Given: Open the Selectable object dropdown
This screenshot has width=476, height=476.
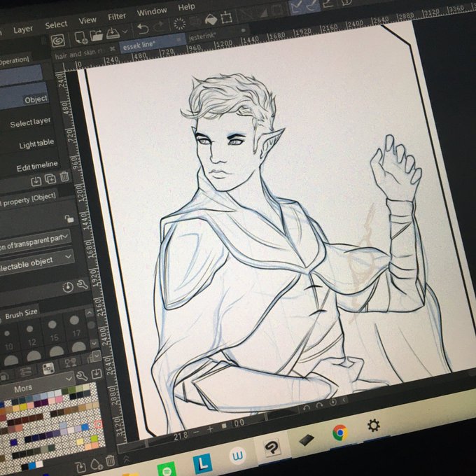Looking at the screenshot, I should click(36, 263).
